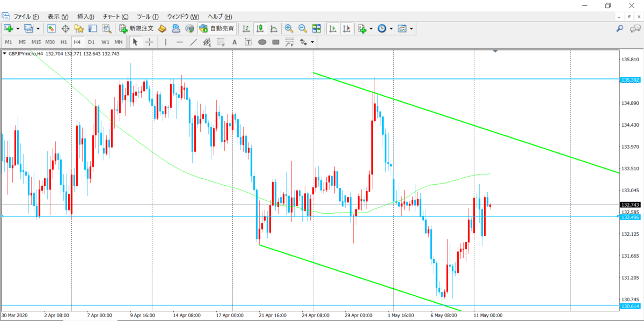The height and width of the screenshot is (321, 644).
Task: Select the M1 timeframe
Action: coord(9,42)
